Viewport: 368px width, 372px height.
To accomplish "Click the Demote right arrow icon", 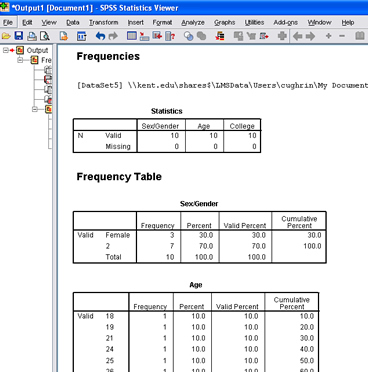I will coord(310,36).
